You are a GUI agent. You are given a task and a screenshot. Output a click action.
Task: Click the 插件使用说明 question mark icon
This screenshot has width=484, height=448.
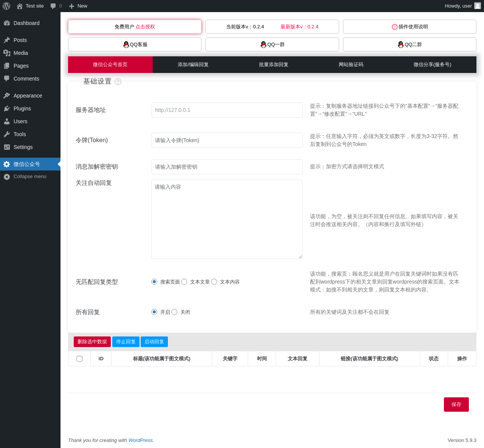[x=395, y=27]
